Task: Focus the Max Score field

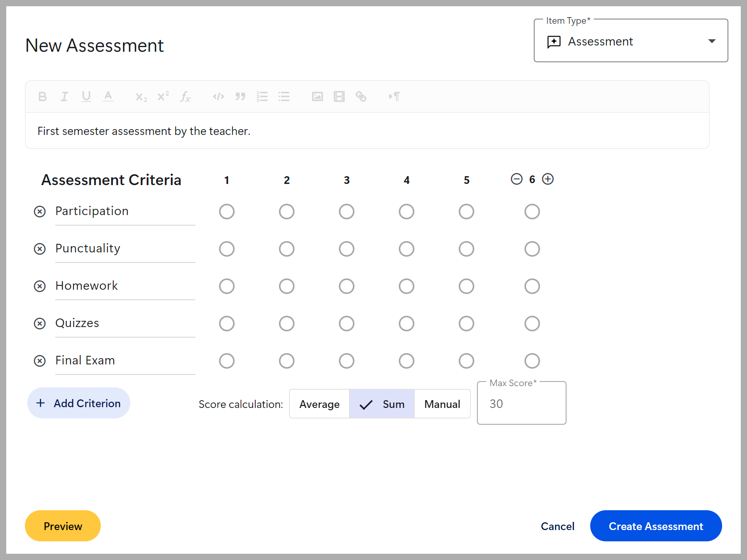Action: (521, 404)
